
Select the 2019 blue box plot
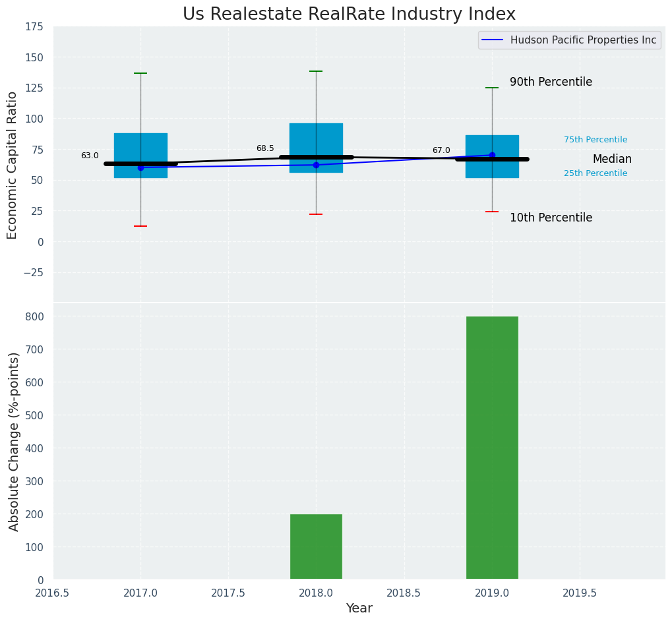click(x=492, y=146)
